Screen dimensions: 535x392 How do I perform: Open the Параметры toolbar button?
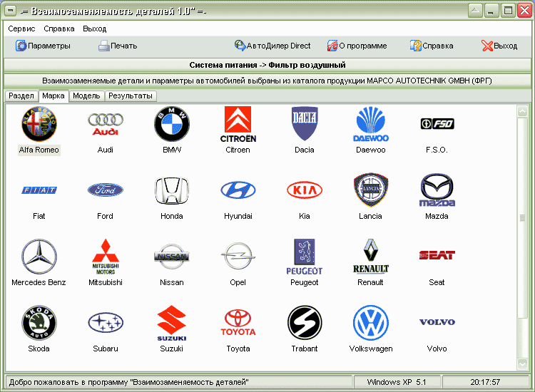pos(43,46)
